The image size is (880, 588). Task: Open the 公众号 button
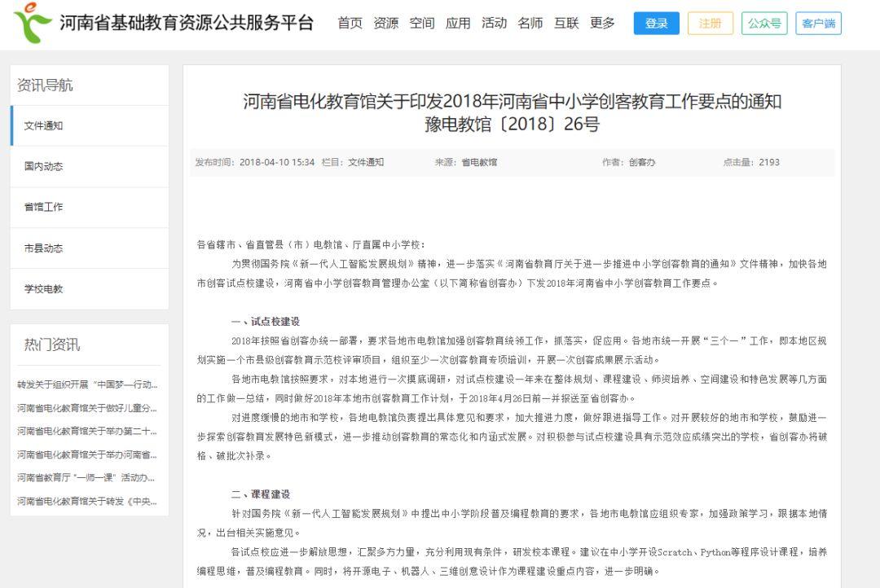tap(764, 24)
